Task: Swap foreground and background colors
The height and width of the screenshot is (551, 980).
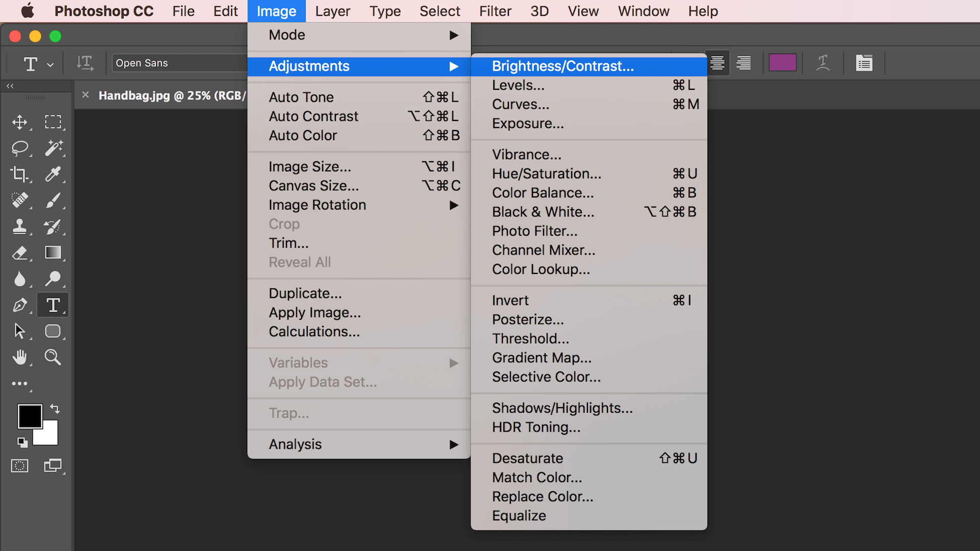Action: point(55,409)
